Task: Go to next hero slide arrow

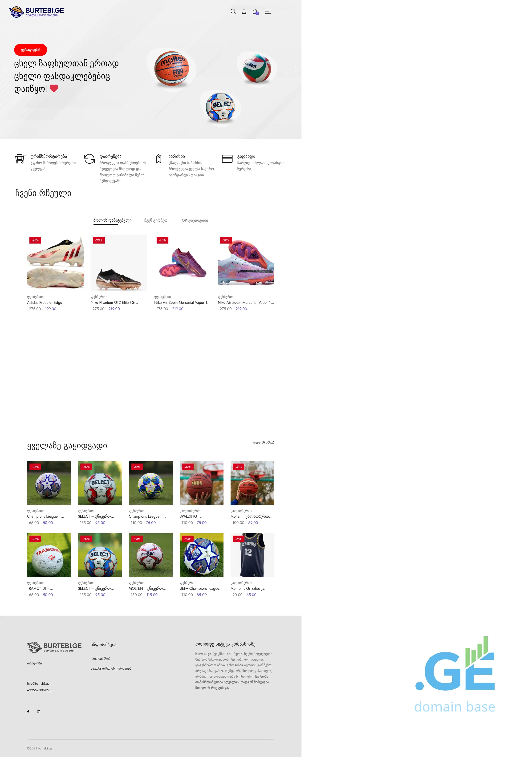Action: pyautogui.click(x=296, y=69)
